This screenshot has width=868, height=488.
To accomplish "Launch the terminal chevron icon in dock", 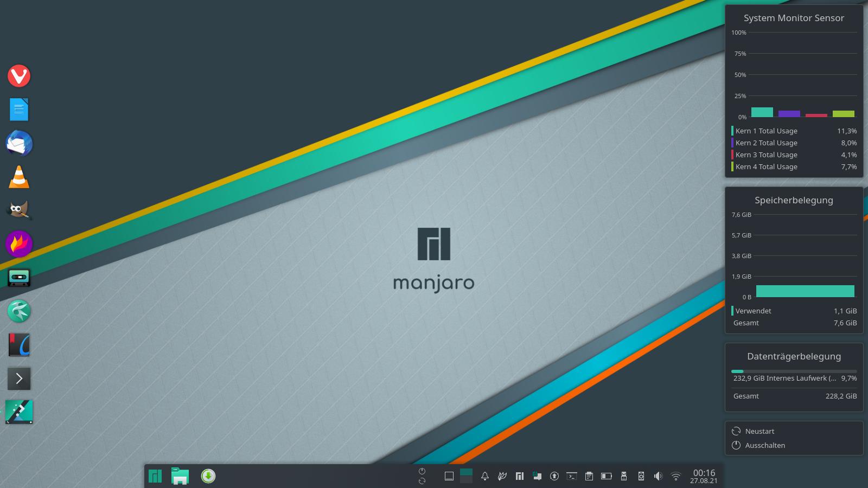I will coord(19,378).
